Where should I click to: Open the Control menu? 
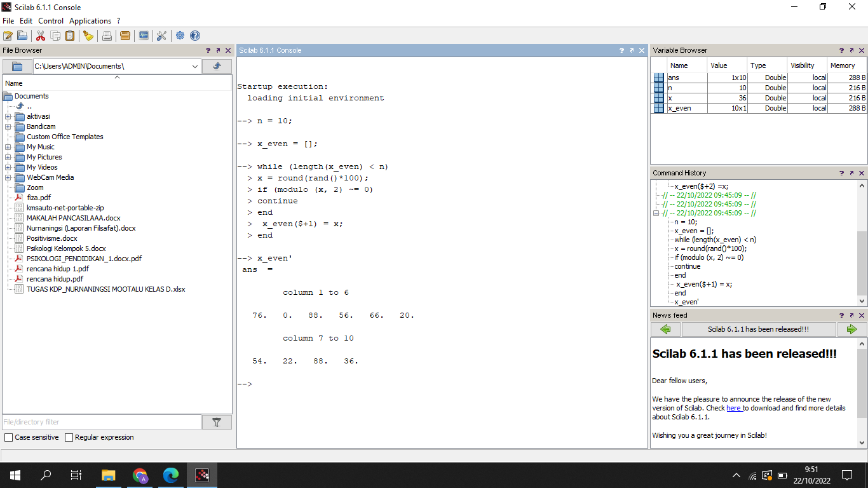[51, 21]
